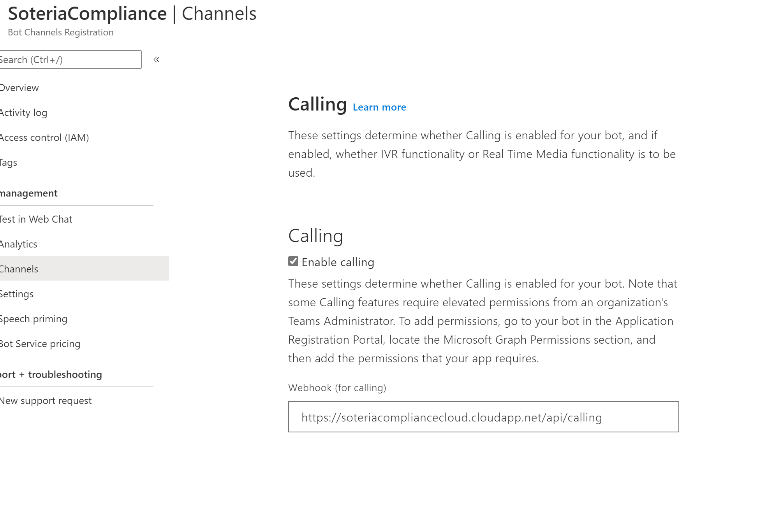
Task: Open the Tags page
Action: point(9,162)
